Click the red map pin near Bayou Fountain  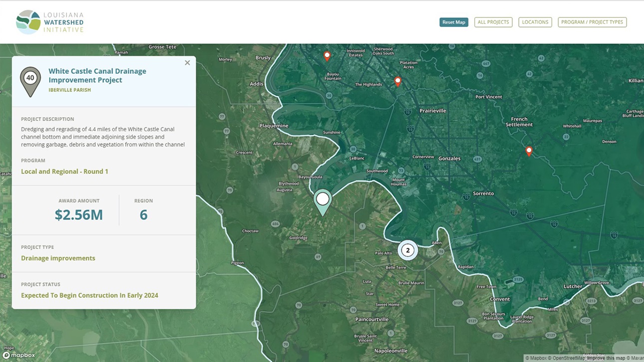(327, 56)
